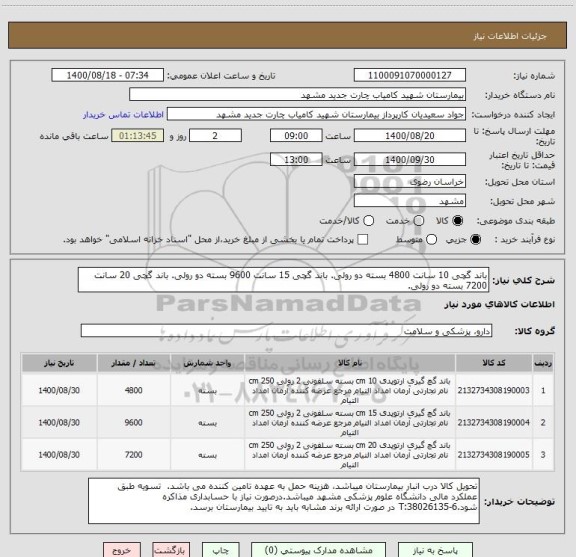Click the تعداد / مقدار column header
The height and width of the screenshot is (557, 576).
click(x=133, y=363)
